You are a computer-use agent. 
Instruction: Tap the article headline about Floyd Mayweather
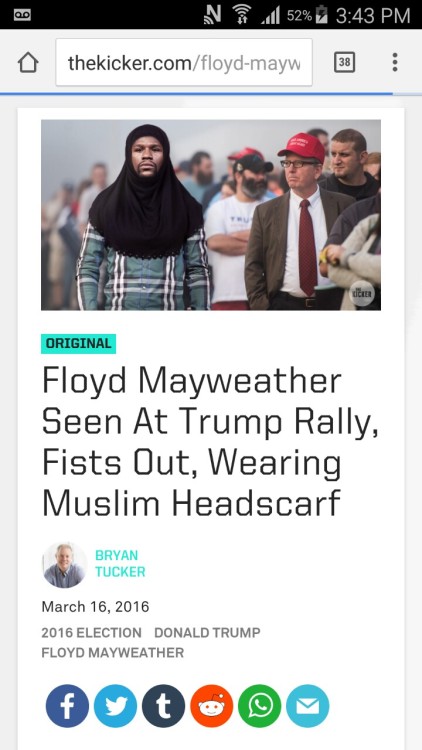(x=211, y=442)
